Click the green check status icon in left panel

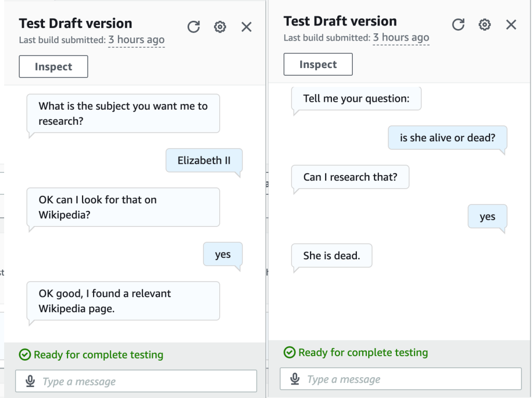point(24,355)
